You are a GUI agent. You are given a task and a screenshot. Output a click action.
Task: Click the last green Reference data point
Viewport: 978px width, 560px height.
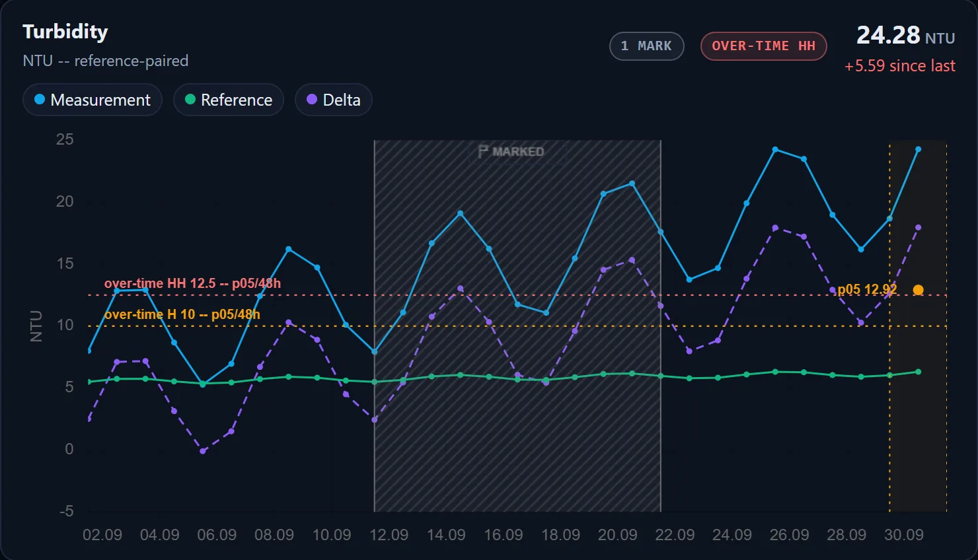click(918, 372)
